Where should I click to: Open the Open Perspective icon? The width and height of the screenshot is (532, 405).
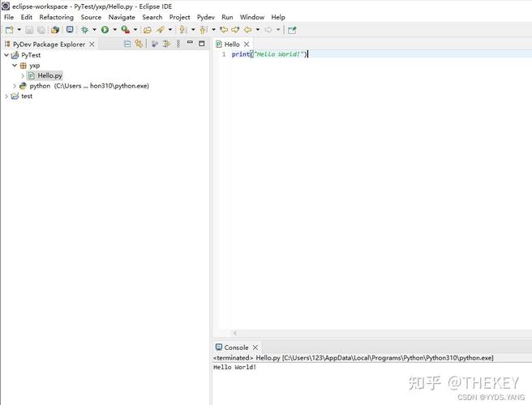[x=292, y=30]
